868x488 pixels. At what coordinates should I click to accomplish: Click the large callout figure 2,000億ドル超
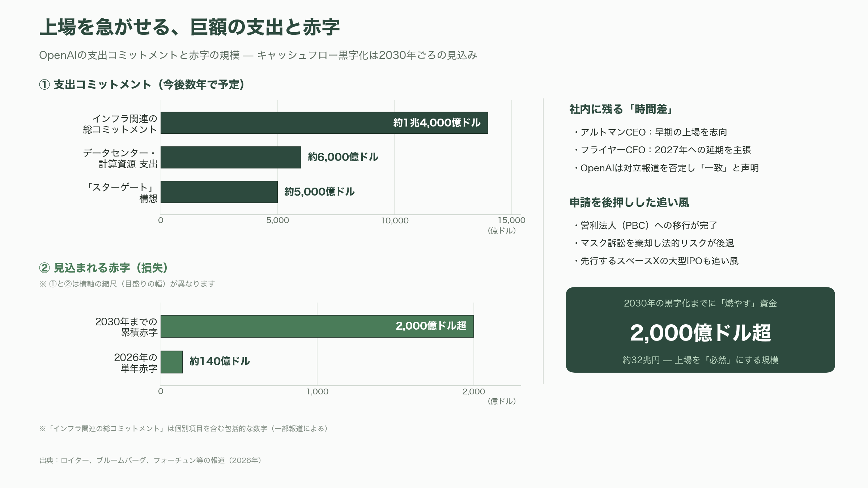pos(700,333)
